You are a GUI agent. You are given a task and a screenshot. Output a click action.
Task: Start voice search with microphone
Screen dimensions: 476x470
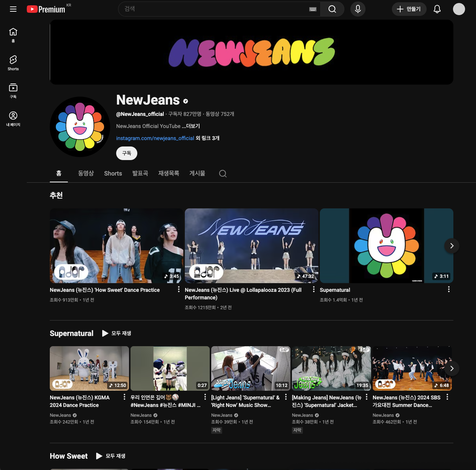pos(358,9)
